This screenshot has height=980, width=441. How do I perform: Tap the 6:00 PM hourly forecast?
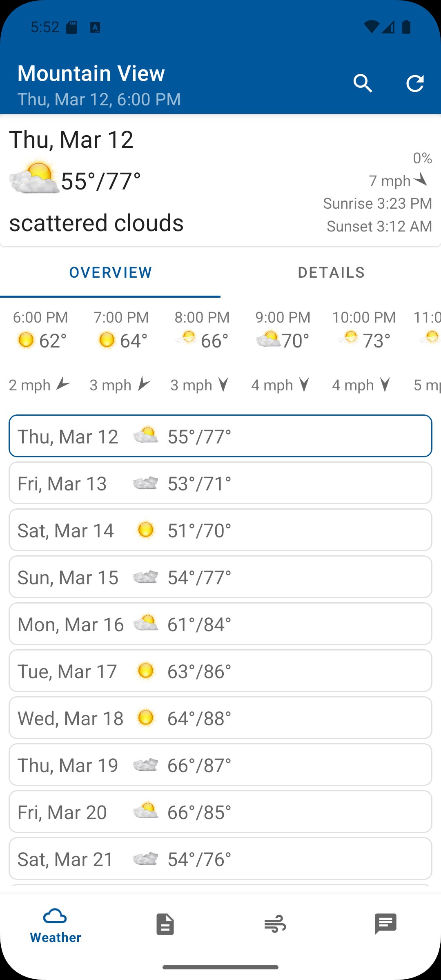(40, 351)
